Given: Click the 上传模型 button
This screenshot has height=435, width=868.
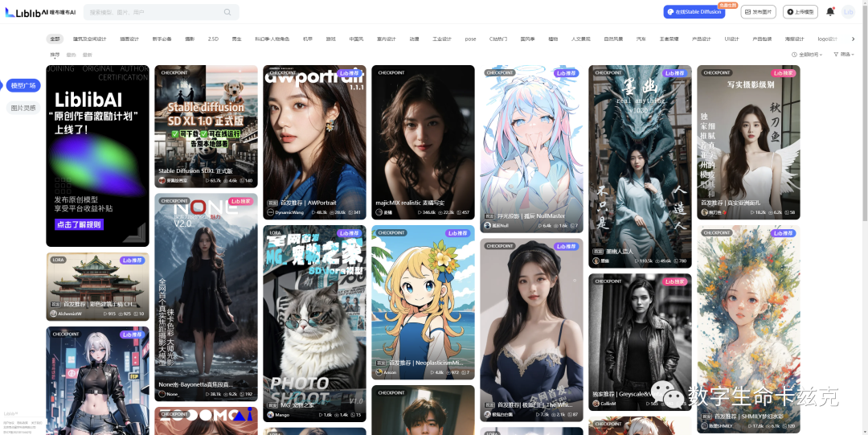Looking at the screenshot, I should (x=800, y=11).
